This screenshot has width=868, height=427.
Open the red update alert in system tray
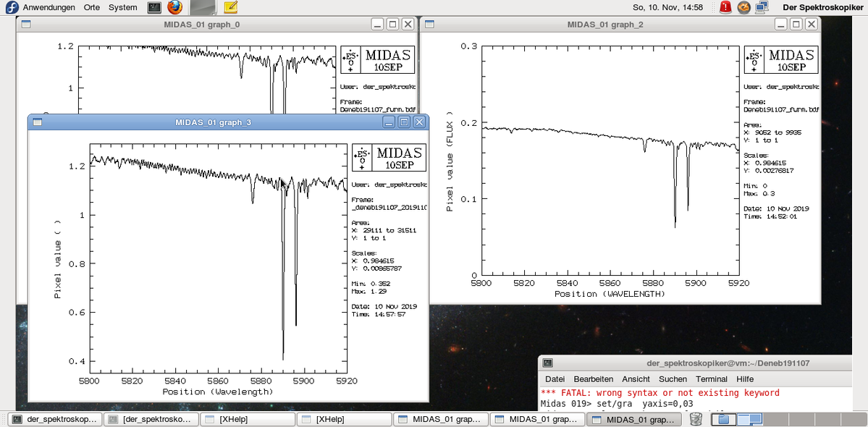click(725, 7)
